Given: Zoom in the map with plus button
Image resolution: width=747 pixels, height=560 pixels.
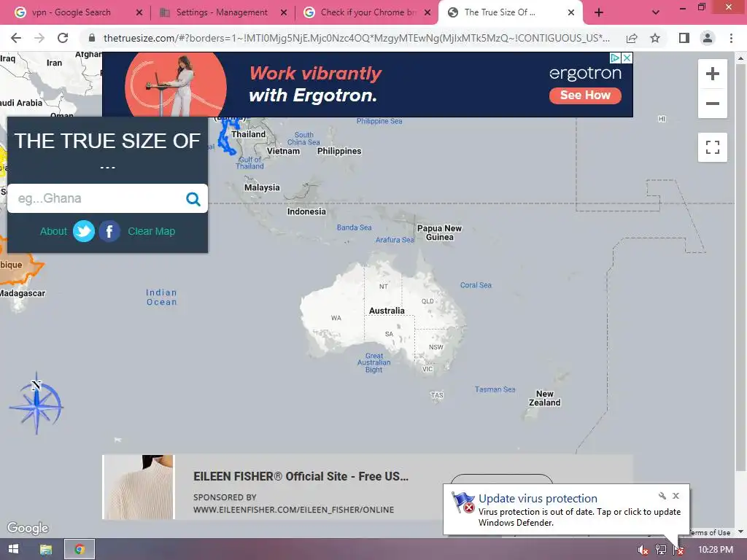Looking at the screenshot, I should coord(712,74).
